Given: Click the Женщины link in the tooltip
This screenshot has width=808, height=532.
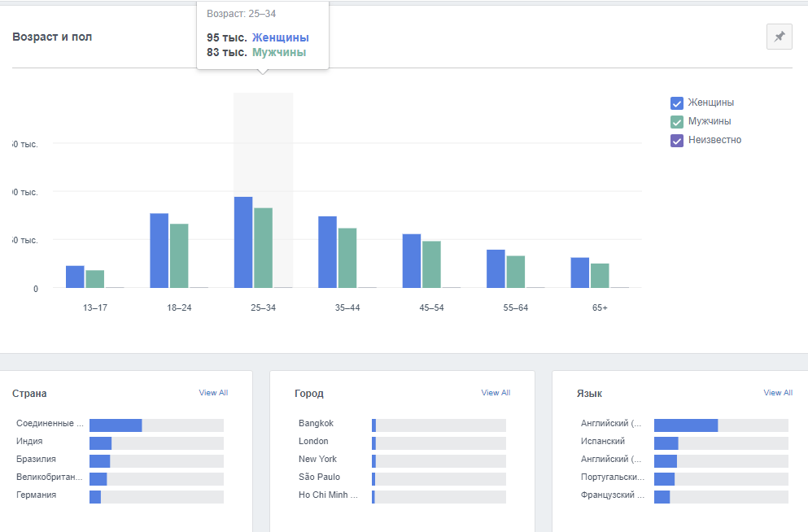Looking at the screenshot, I should [x=280, y=38].
